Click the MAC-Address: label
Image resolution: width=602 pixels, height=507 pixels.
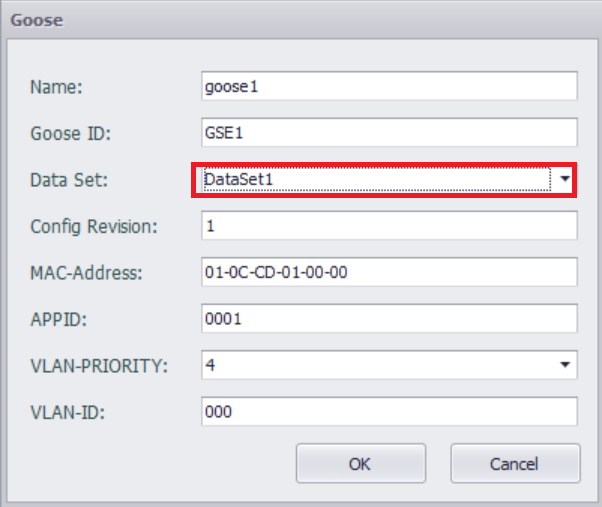pyautogui.click(x=86, y=272)
